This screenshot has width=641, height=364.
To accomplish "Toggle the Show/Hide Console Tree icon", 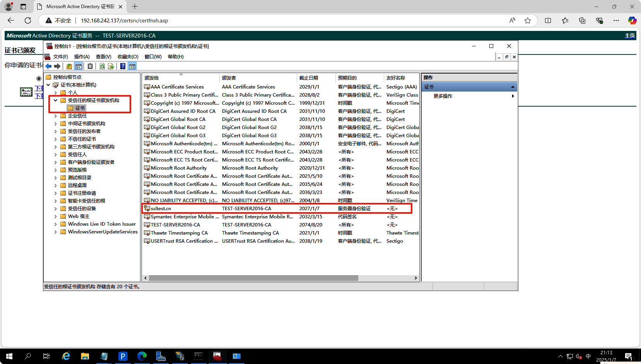I will [79, 66].
